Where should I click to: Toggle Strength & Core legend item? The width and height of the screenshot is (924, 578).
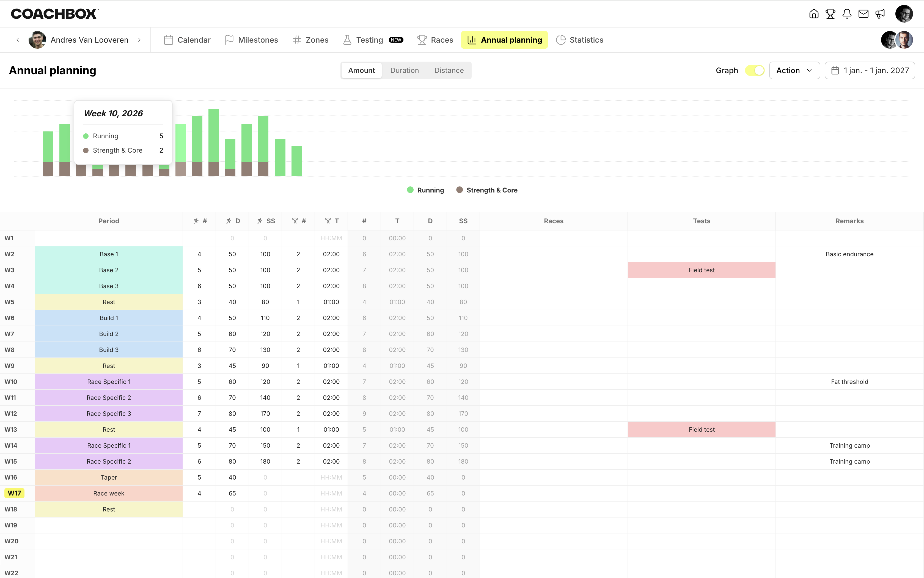click(x=487, y=190)
